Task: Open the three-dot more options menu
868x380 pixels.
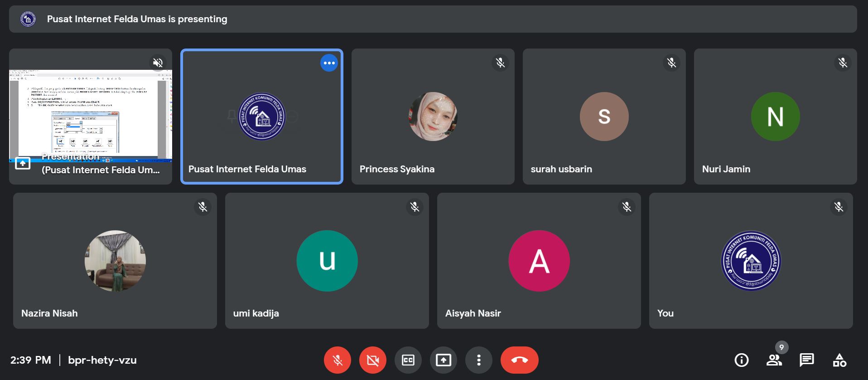Action: [x=478, y=360]
